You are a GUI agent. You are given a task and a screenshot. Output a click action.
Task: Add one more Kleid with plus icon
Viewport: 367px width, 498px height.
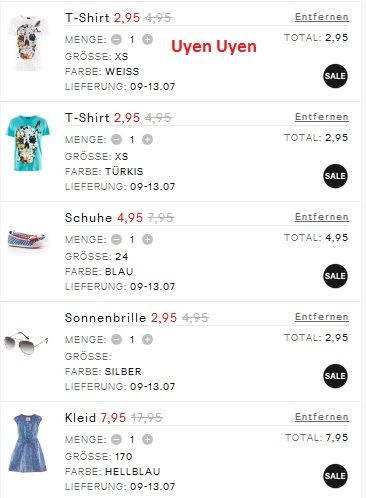click(x=147, y=440)
